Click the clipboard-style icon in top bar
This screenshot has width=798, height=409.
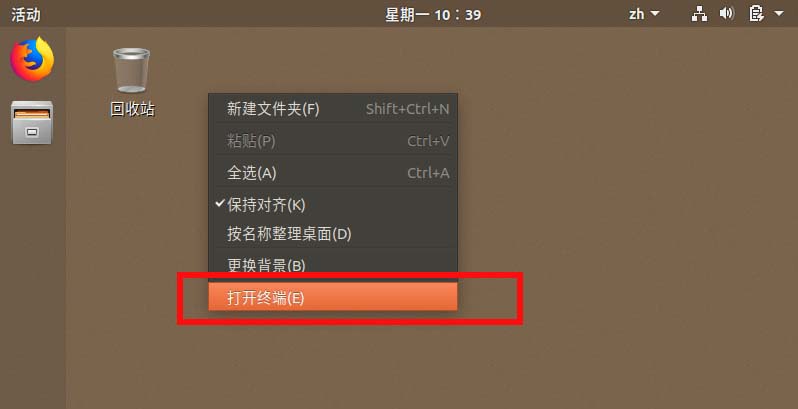click(756, 14)
